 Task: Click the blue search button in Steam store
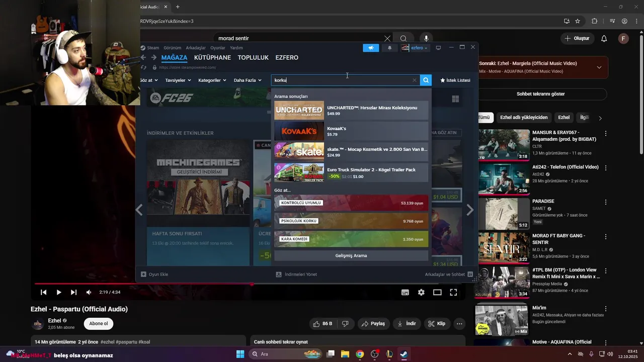[x=426, y=80]
